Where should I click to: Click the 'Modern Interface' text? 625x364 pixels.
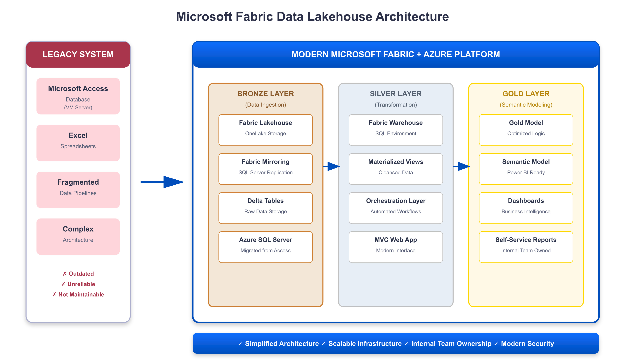396,251
